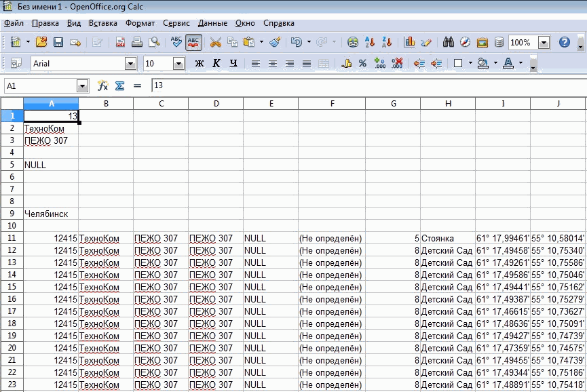Open the Формат menu
This screenshot has height=392, width=587.
pos(140,22)
